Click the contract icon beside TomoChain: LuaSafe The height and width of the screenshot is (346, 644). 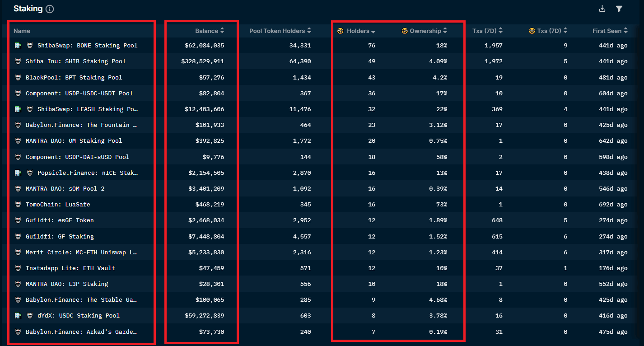pos(18,205)
